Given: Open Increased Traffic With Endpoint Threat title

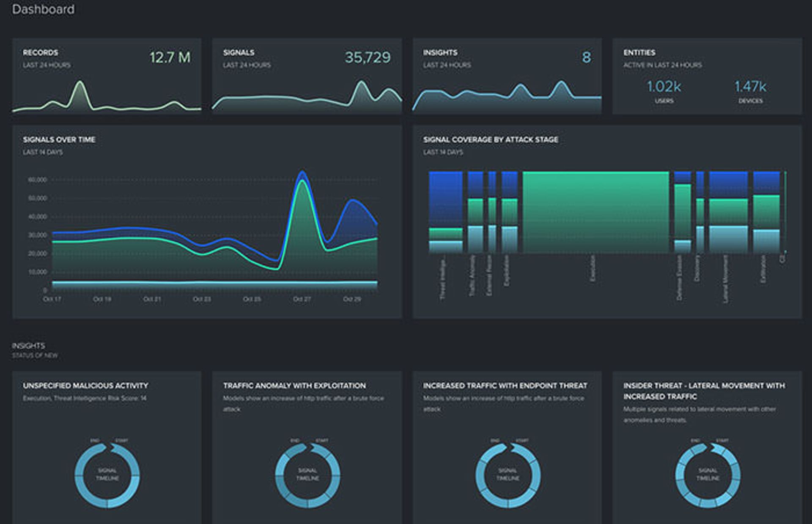Looking at the screenshot, I should coord(505,386).
